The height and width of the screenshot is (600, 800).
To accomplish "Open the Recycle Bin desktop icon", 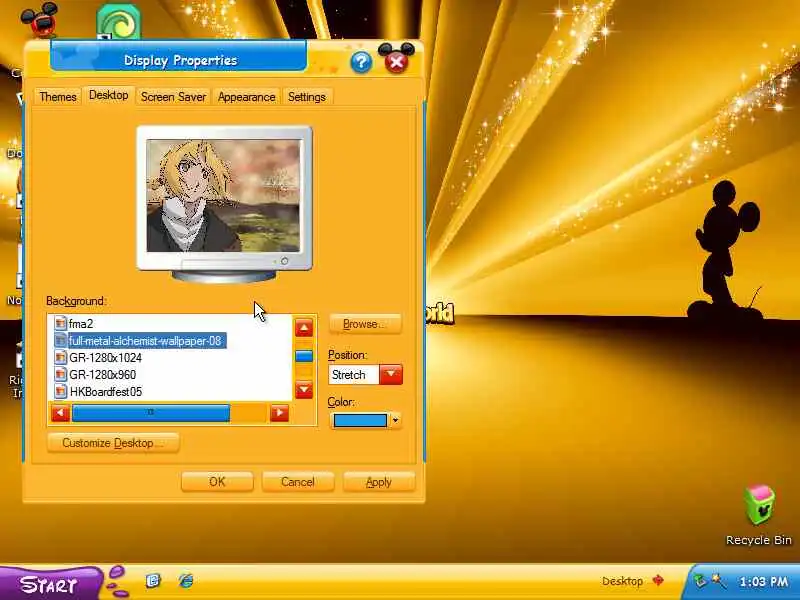I will point(759,515).
